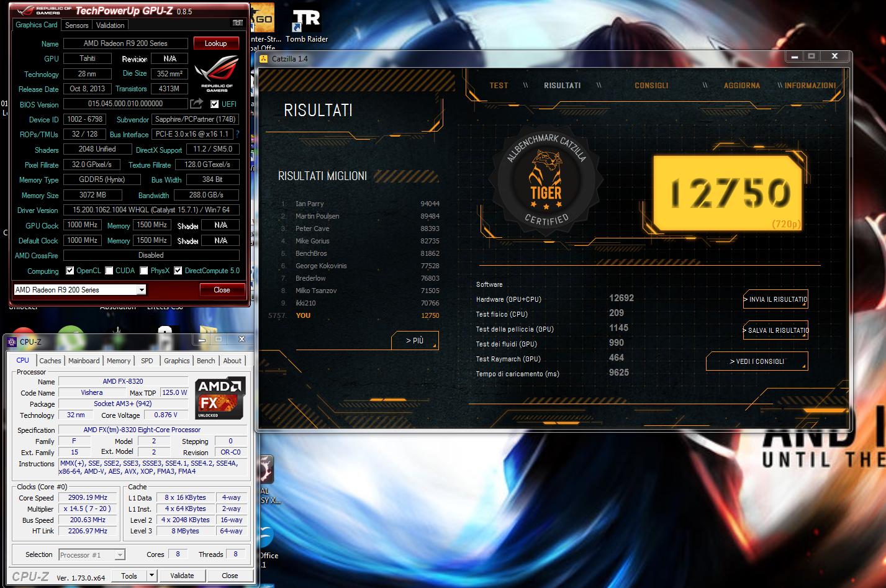The height and width of the screenshot is (588, 886).
Task: Switch to the Validation tab in GPU-Z
Action: tap(111, 25)
